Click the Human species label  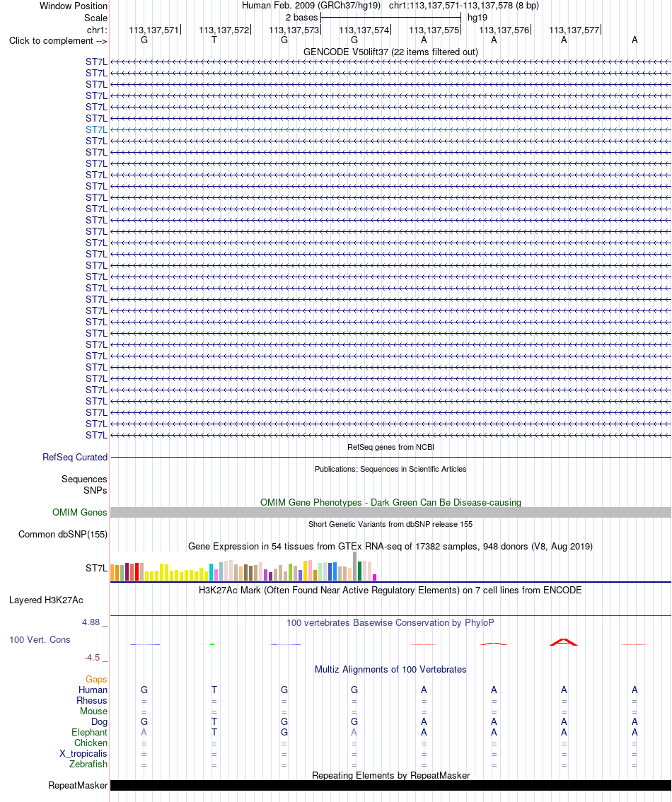point(93,690)
